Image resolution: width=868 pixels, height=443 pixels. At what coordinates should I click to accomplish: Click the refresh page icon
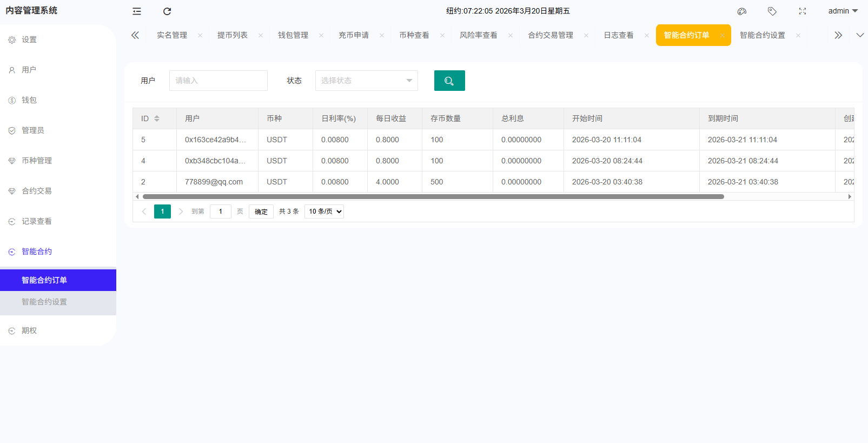tap(167, 11)
